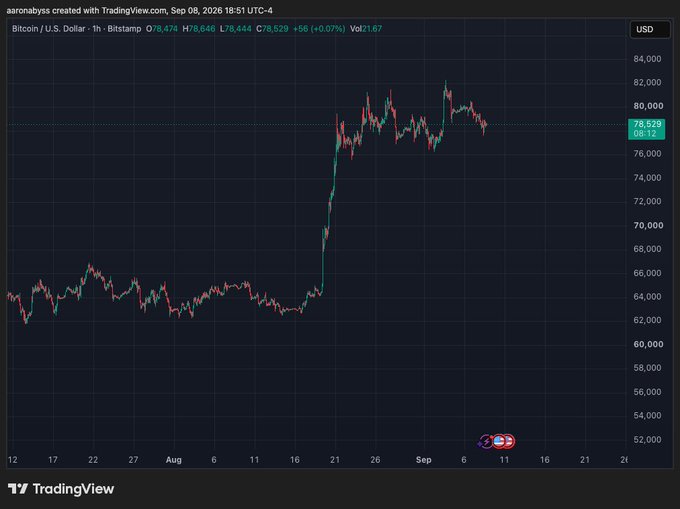Click the Sep label on time axis
The height and width of the screenshot is (509, 680).
[x=423, y=460]
